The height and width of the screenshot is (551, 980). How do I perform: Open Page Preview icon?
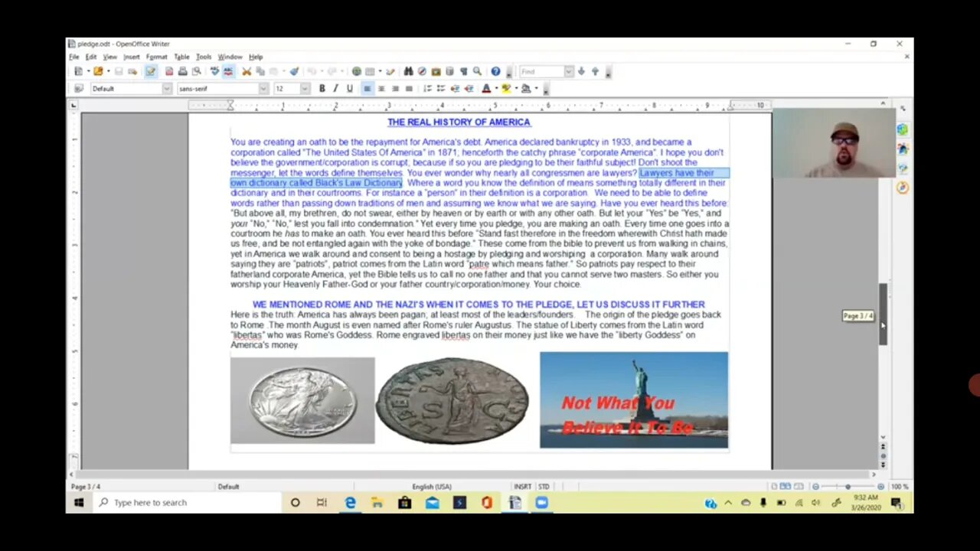click(196, 71)
